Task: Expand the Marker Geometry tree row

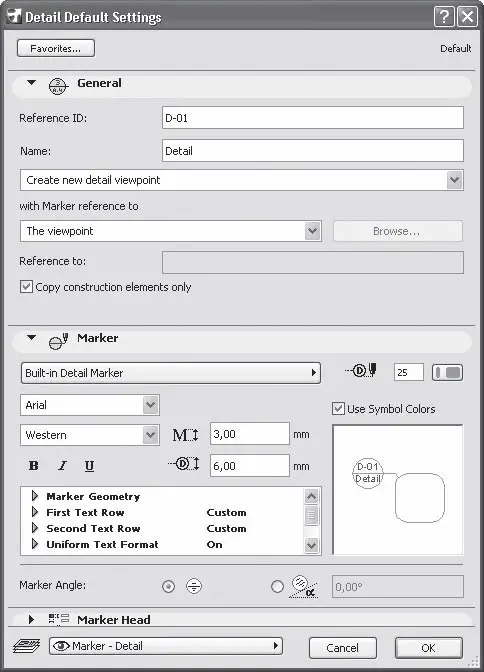Action: coord(35,496)
